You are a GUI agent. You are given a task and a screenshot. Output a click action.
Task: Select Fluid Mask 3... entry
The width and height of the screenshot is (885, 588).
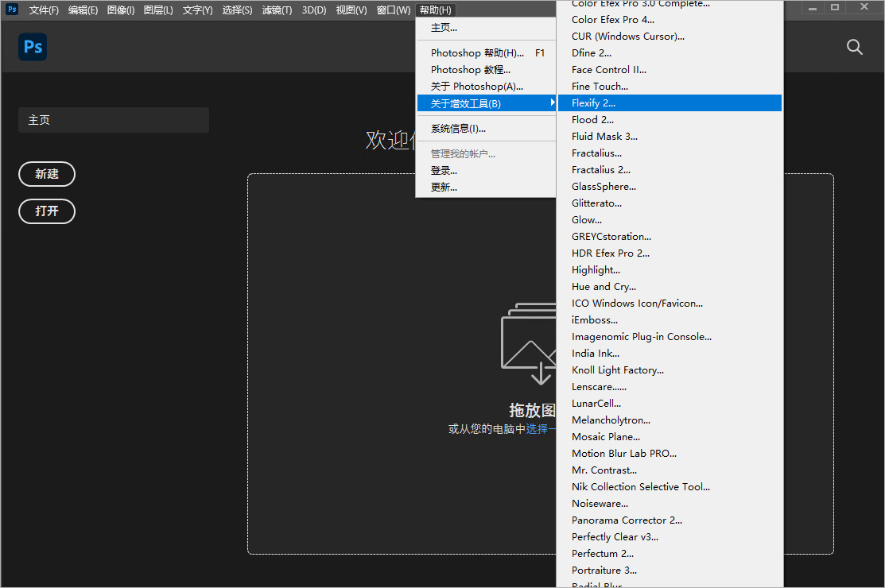coord(670,137)
